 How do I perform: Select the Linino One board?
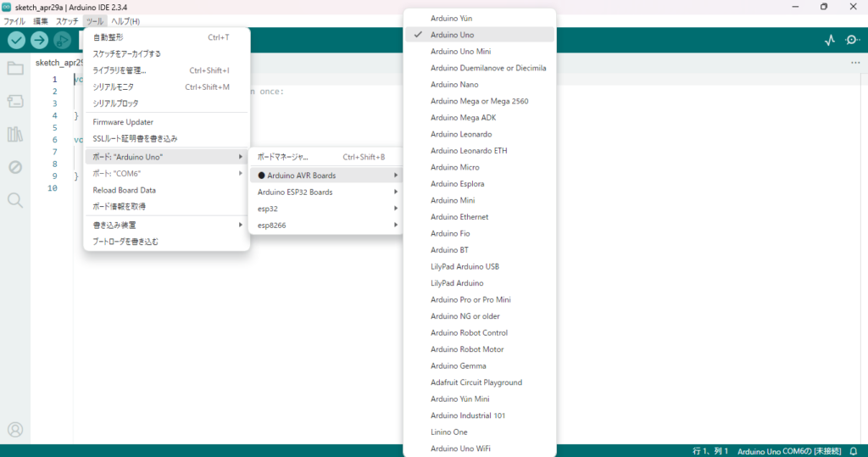(480, 432)
